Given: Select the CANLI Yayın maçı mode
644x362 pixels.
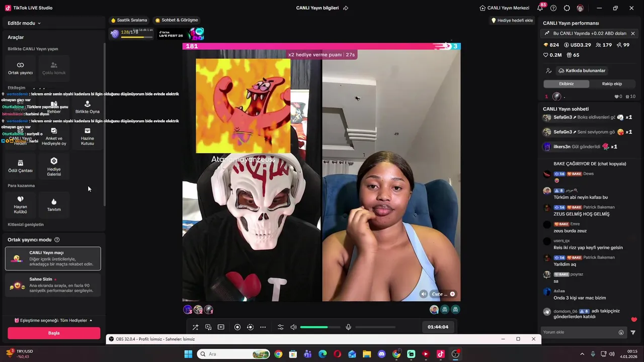Looking at the screenshot, I should click(x=53, y=258).
